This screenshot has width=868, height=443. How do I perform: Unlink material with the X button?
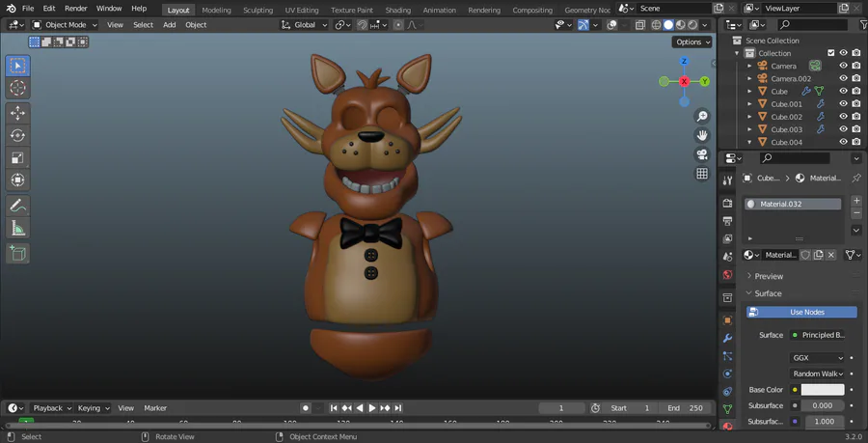pyautogui.click(x=830, y=255)
